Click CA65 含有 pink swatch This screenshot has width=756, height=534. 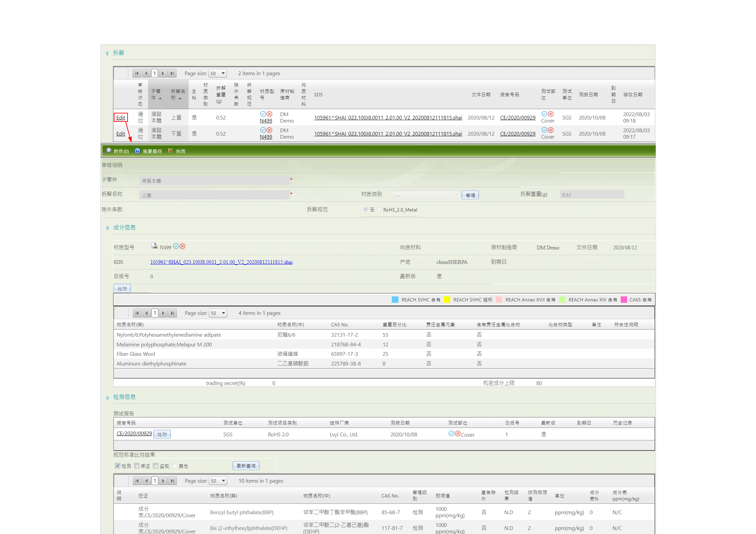click(x=624, y=300)
